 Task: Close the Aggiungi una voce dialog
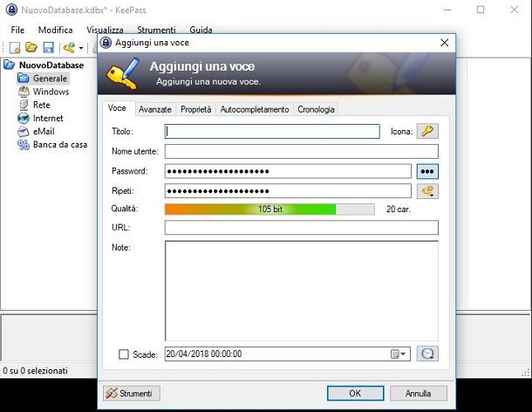point(445,43)
